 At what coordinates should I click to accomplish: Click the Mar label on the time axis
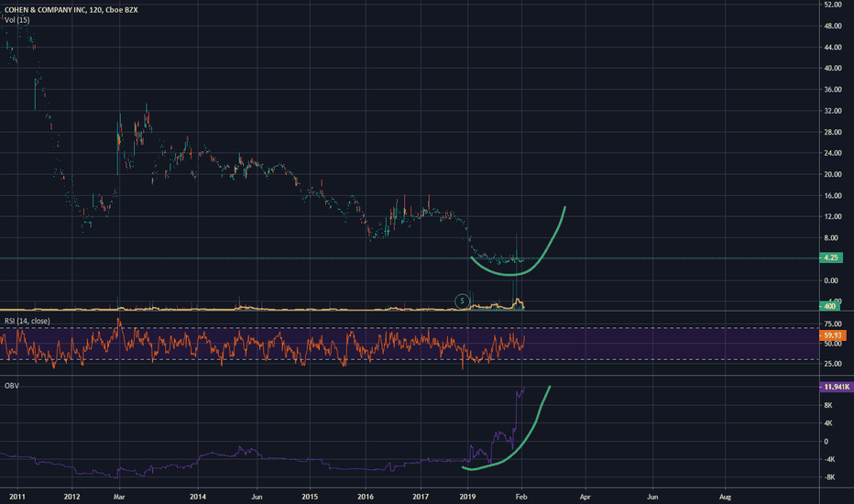119,497
